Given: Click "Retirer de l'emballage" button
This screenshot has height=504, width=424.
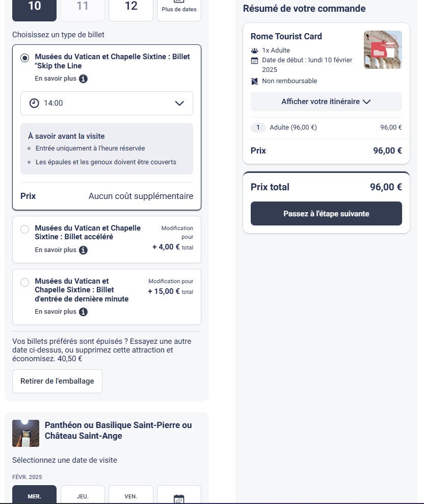Looking at the screenshot, I should tap(57, 381).
